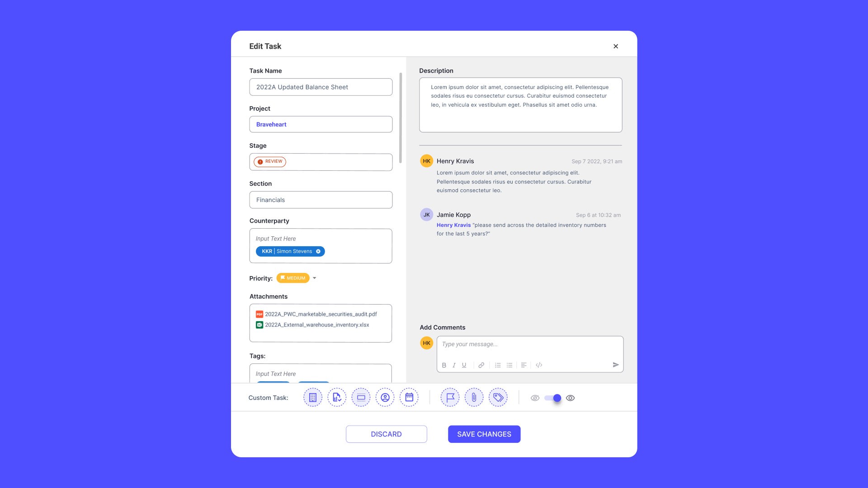Click the flag/milestone custom task icon
868x488 pixels.
click(450, 398)
